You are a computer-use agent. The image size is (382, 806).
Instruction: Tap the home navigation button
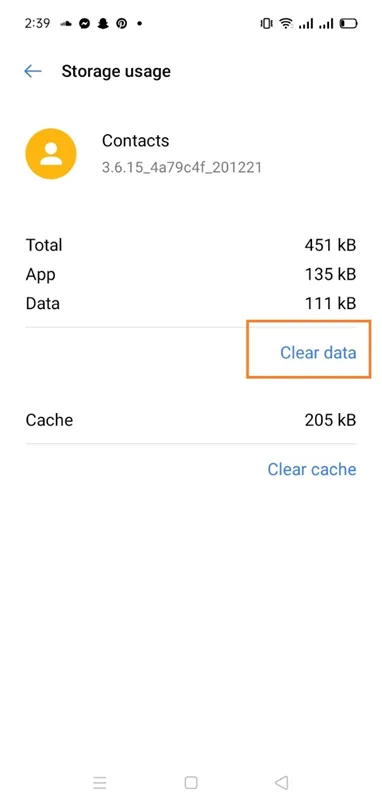pos(191,782)
